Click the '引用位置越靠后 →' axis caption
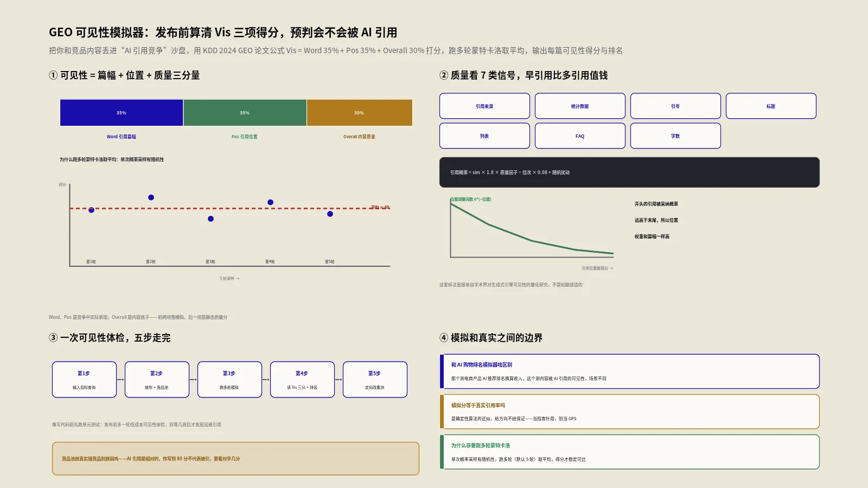Image resolution: width=868 pixels, height=488 pixels. pos(597,268)
